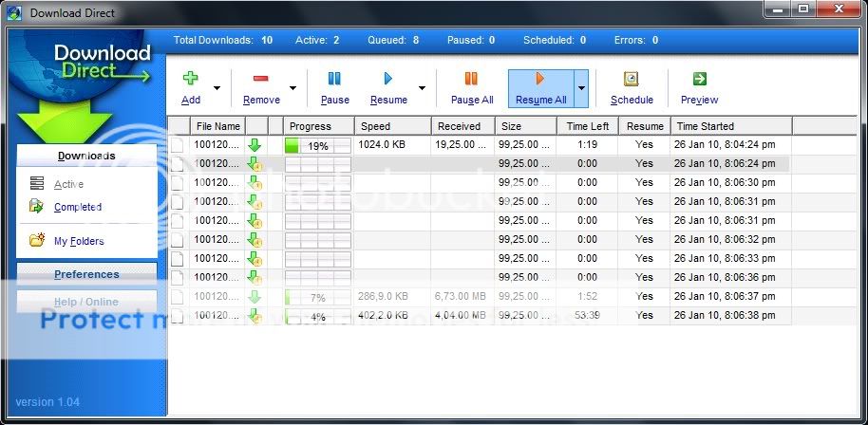Select the 26 Jan 10, 8:06:33 pm cell
Image resolution: width=868 pixels, height=425 pixels.
point(731,258)
